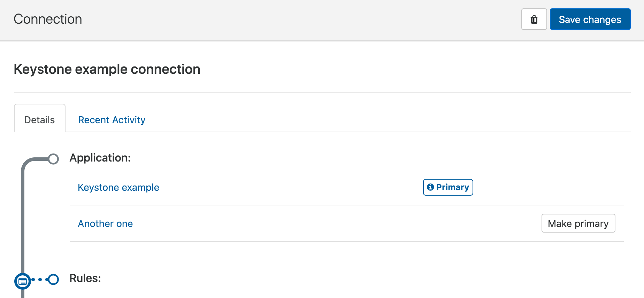Make Another one the primary application

click(x=578, y=223)
